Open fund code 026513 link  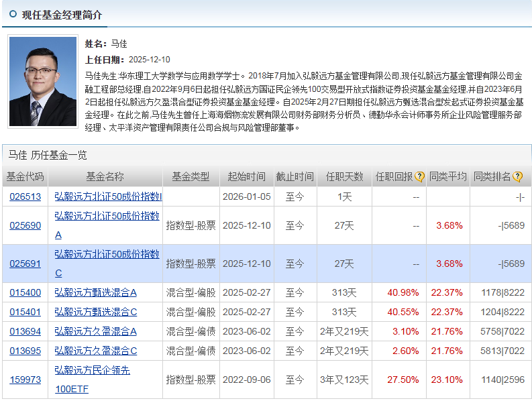click(x=25, y=196)
